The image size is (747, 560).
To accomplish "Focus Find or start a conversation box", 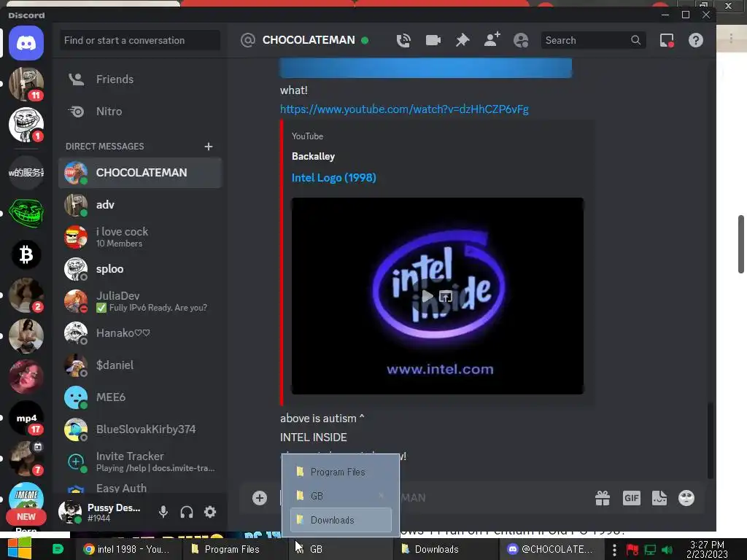I will [x=140, y=41].
